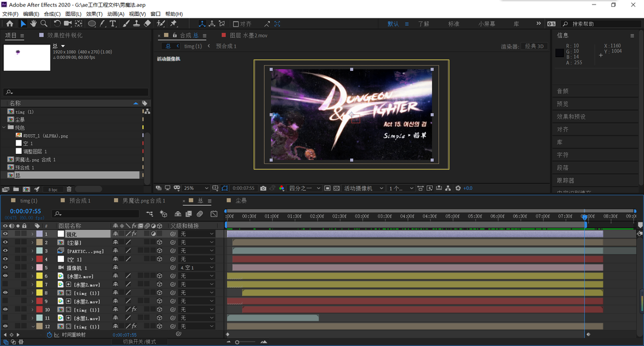The width and height of the screenshot is (644, 346).
Task: Click the Graph Editor icon in timeline
Action: point(214,214)
